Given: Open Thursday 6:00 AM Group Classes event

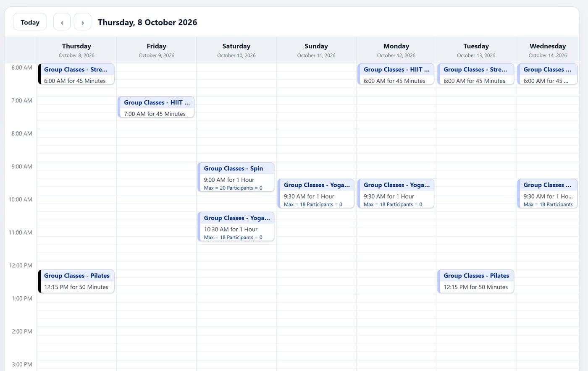Looking at the screenshot, I should tap(76, 74).
